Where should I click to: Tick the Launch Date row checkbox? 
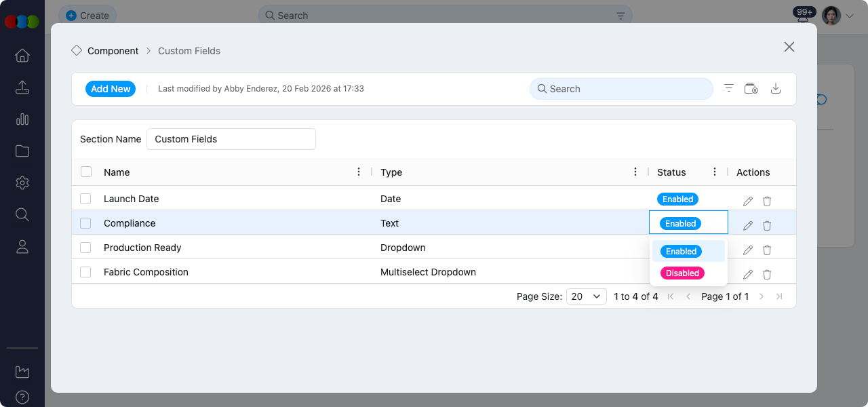click(x=85, y=199)
